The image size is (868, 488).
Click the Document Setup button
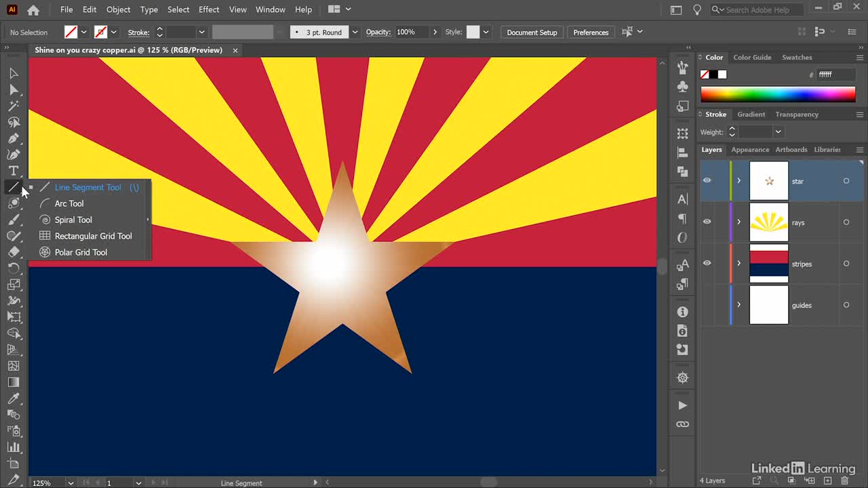tap(532, 32)
